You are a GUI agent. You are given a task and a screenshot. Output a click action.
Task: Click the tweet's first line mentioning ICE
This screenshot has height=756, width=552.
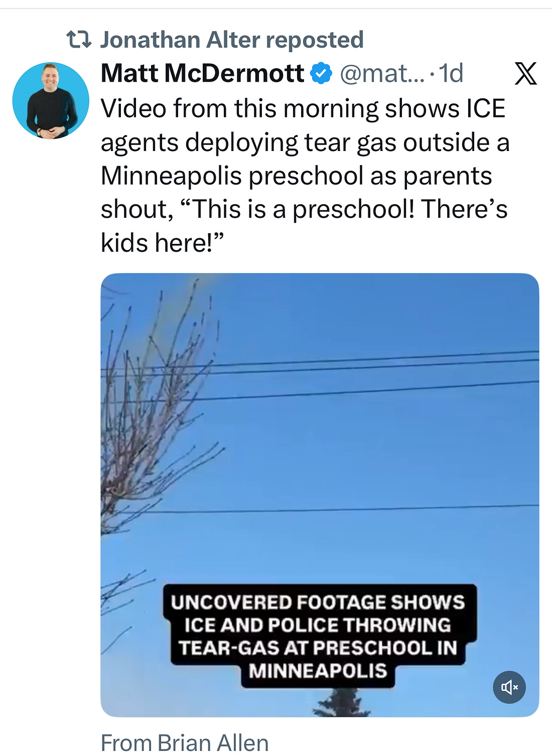(x=303, y=108)
